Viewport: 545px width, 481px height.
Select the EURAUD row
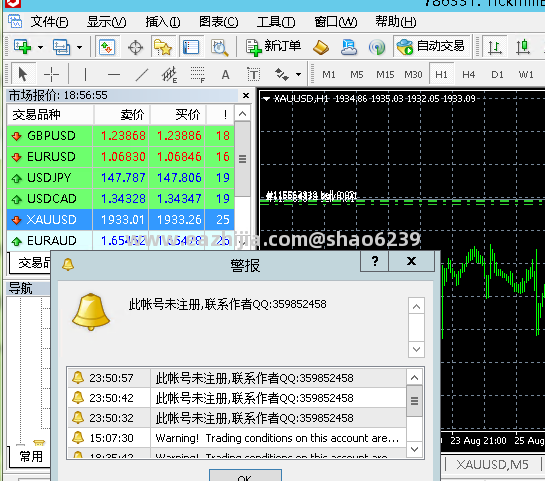120,240
